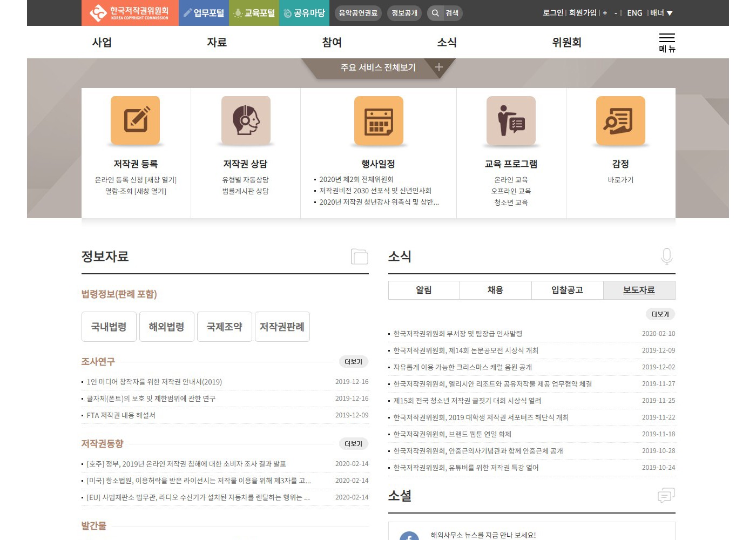Switch to the 입찰공고 tab
This screenshot has width=756, height=540.
pyautogui.click(x=567, y=290)
